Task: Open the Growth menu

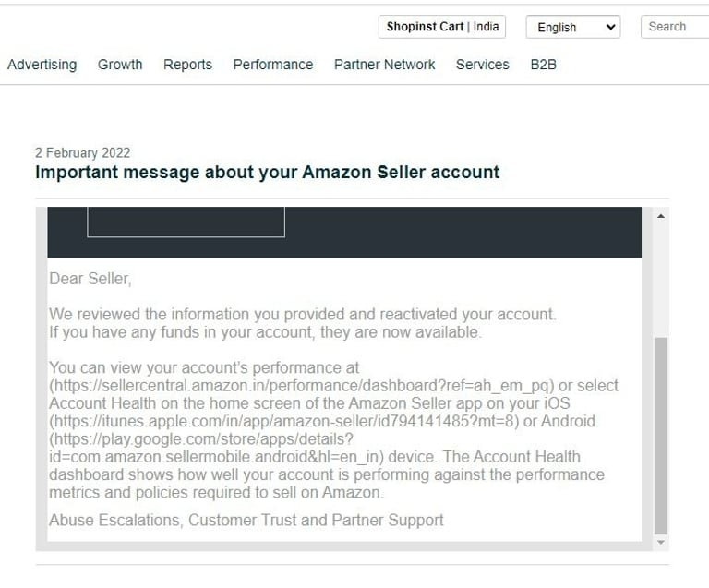Action: coord(120,65)
